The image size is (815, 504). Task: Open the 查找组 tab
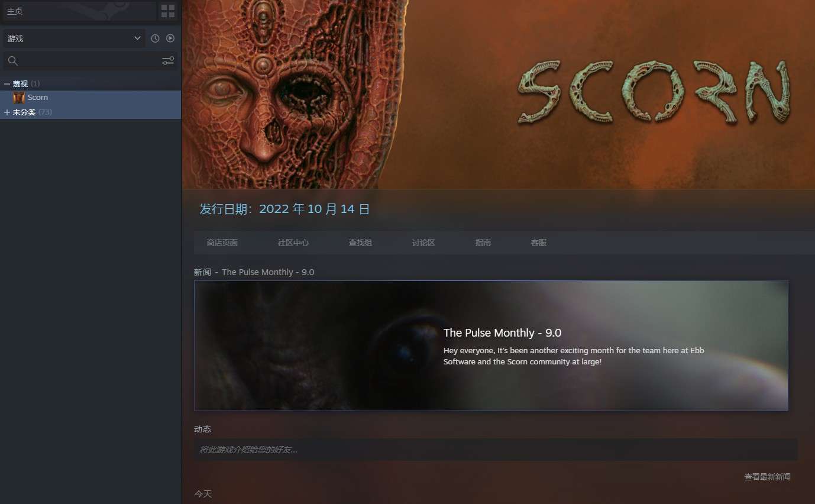[x=360, y=243]
